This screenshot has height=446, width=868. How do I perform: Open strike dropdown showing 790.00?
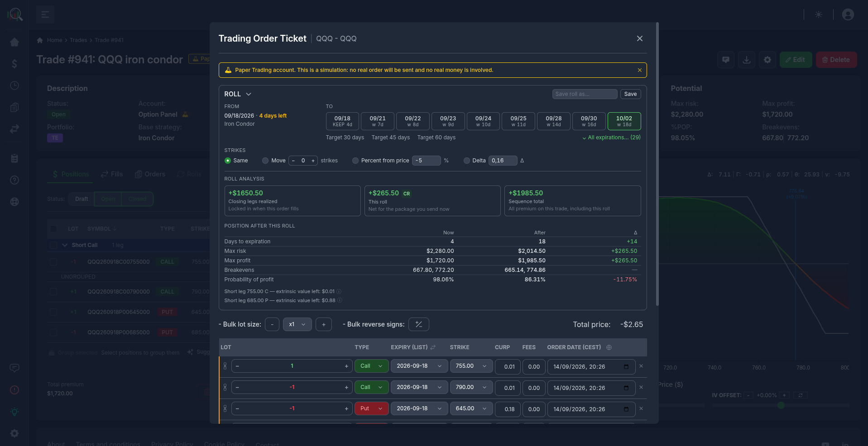click(x=471, y=387)
